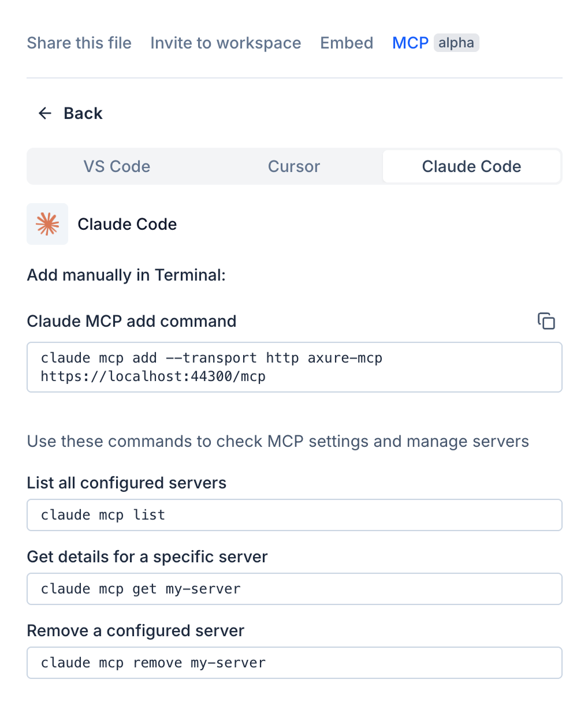Switch to Invite to workspace tab
Viewport: 588px width, 702px height.
pos(225,43)
